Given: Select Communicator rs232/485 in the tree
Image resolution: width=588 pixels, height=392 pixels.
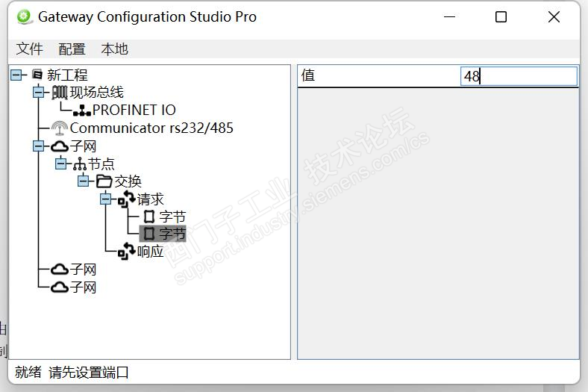Looking at the screenshot, I should coord(151,128).
